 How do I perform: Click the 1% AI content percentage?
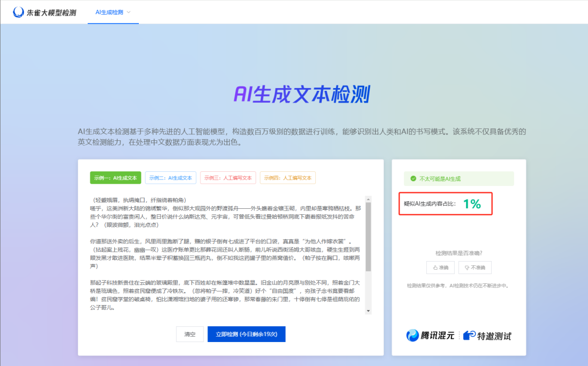click(472, 204)
